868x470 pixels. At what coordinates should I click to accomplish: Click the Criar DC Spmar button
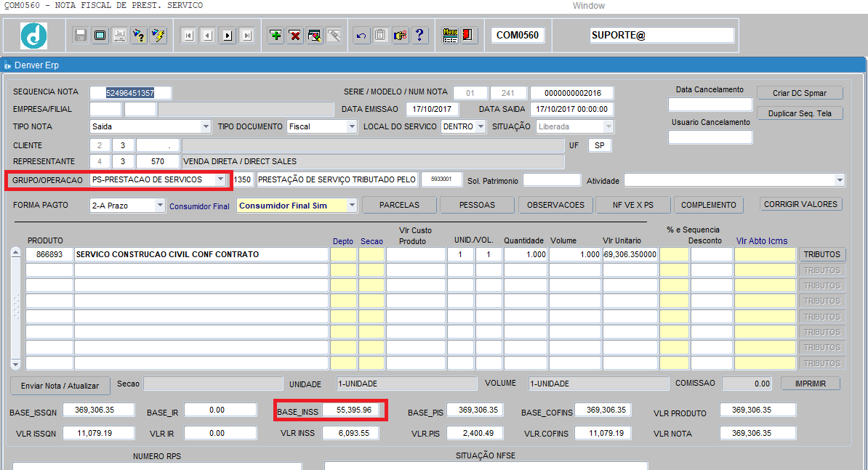point(800,93)
